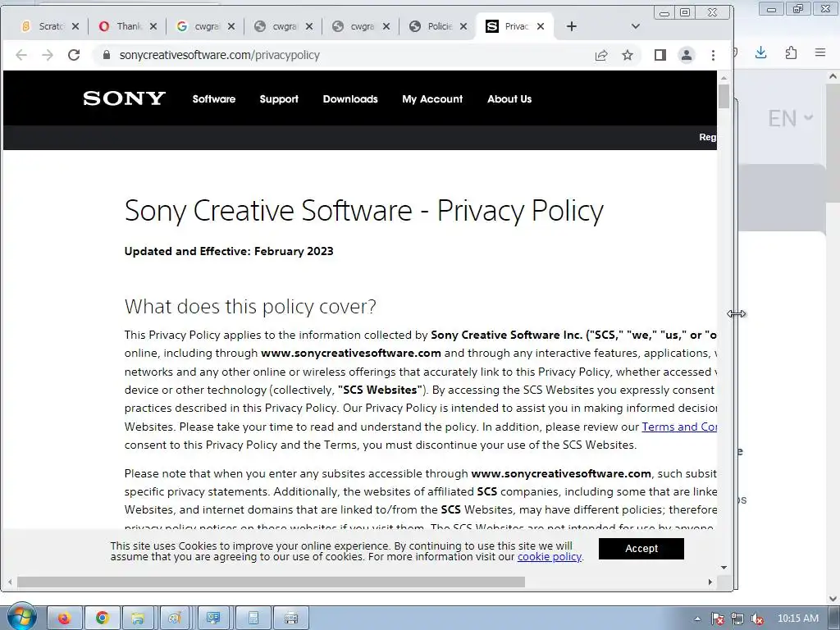Open printer icon app on taskbar
Image resolution: width=840 pixels, height=630 pixels.
click(x=291, y=619)
